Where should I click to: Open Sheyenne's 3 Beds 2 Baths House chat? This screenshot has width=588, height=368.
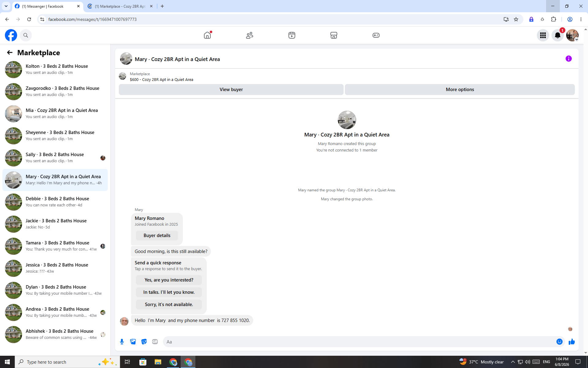tap(55, 136)
